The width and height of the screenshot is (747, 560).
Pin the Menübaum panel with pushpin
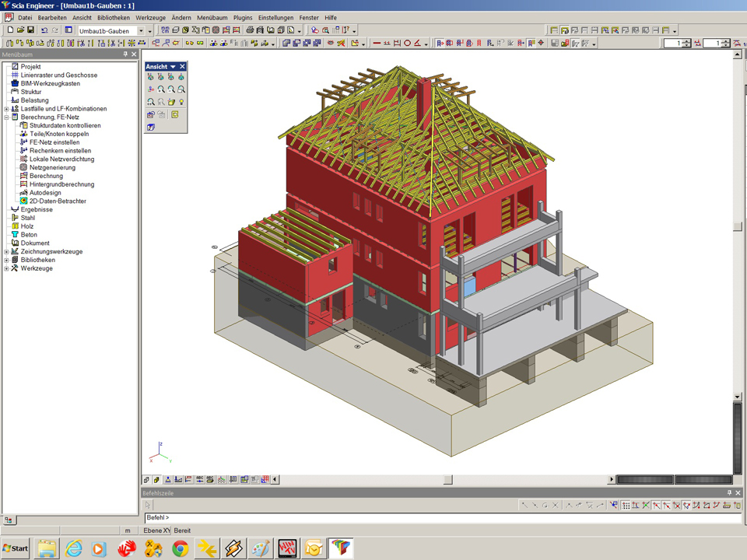(124, 54)
